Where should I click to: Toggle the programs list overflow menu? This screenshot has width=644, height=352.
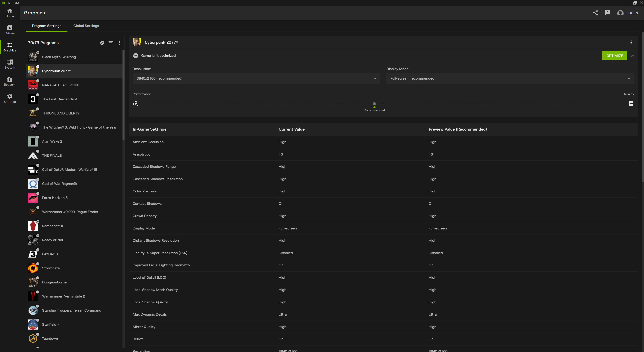tap(119, 42)
